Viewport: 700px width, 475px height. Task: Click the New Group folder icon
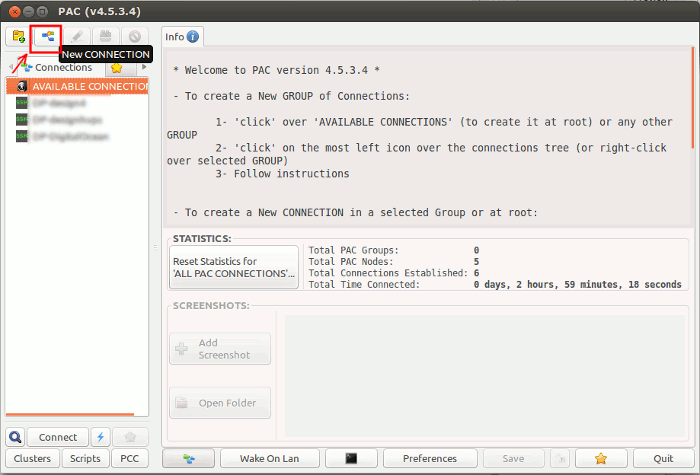point(18,37)
